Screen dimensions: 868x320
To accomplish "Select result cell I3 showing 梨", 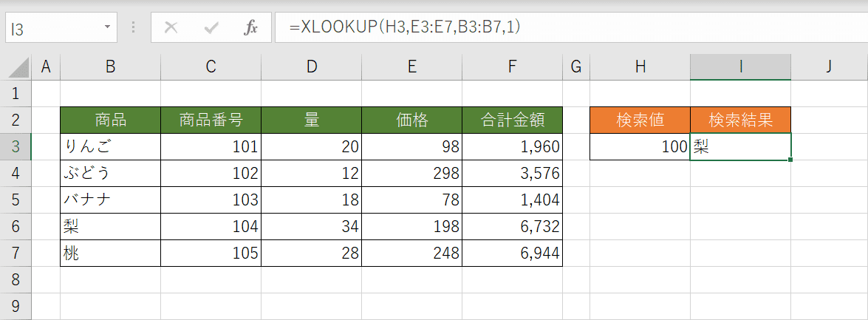I will tap(741, 147).
